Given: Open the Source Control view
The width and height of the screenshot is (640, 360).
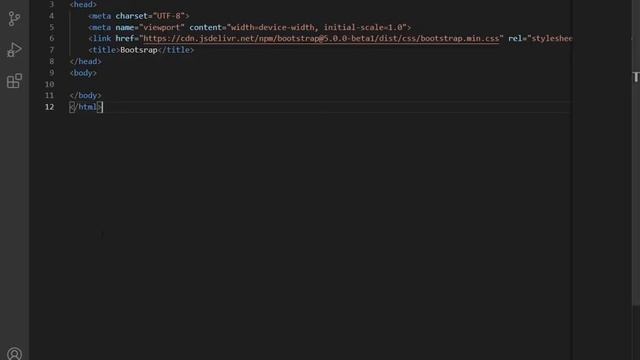Looking at the screenshot, I should coord(14,19).
